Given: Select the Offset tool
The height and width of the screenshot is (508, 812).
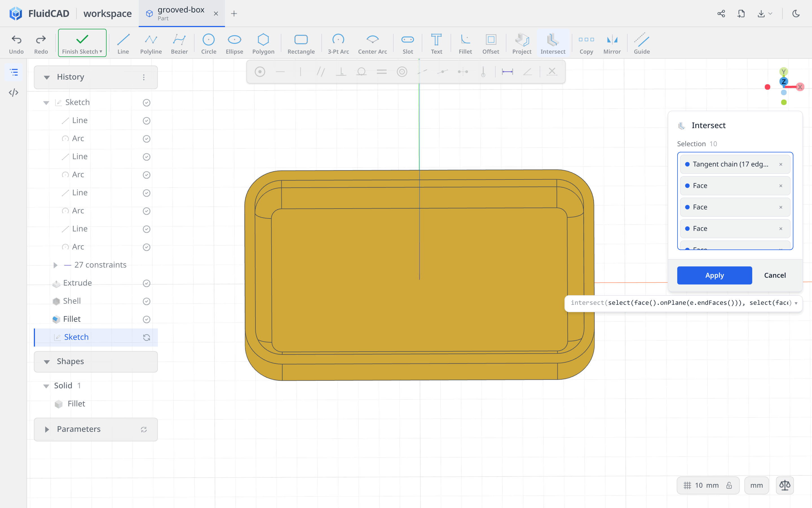Looking at the screenshot, I should click(491, 43).
